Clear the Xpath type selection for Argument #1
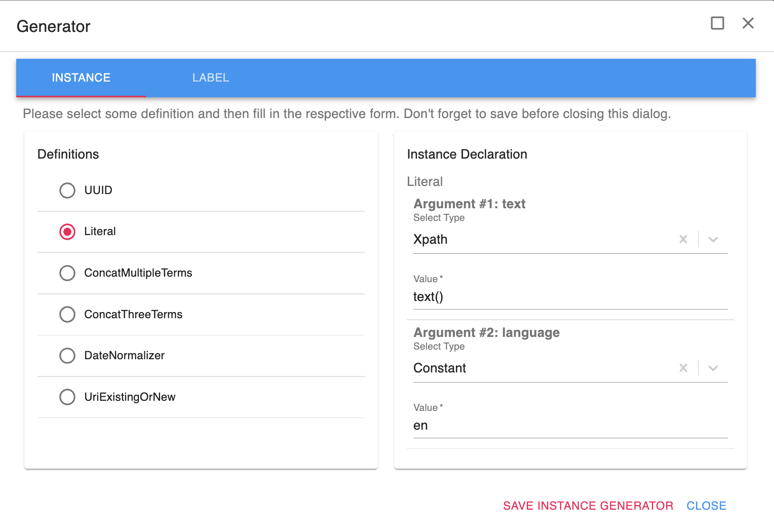The height and width of the screenshot is (532, 774). pyautogui.click(x=683, y=239)
